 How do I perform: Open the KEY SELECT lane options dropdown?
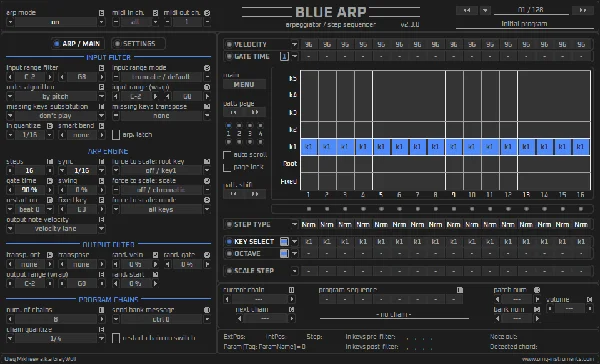point(294,242)
